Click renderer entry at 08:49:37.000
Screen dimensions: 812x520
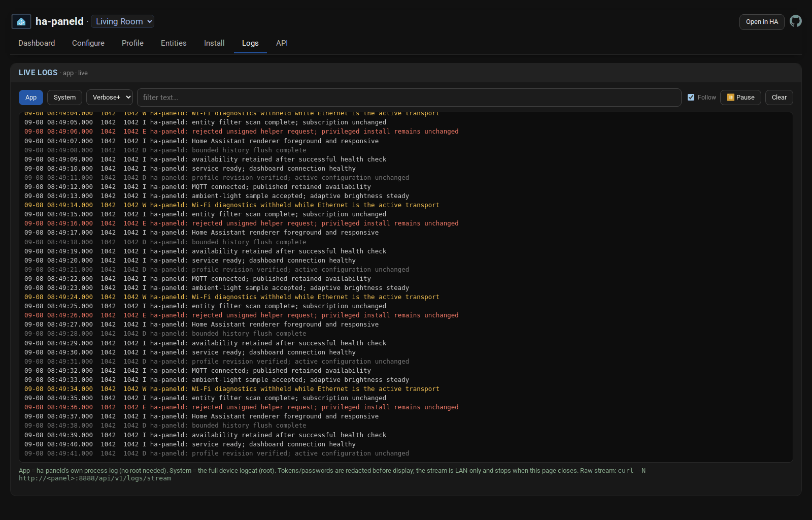pos(201,416)
